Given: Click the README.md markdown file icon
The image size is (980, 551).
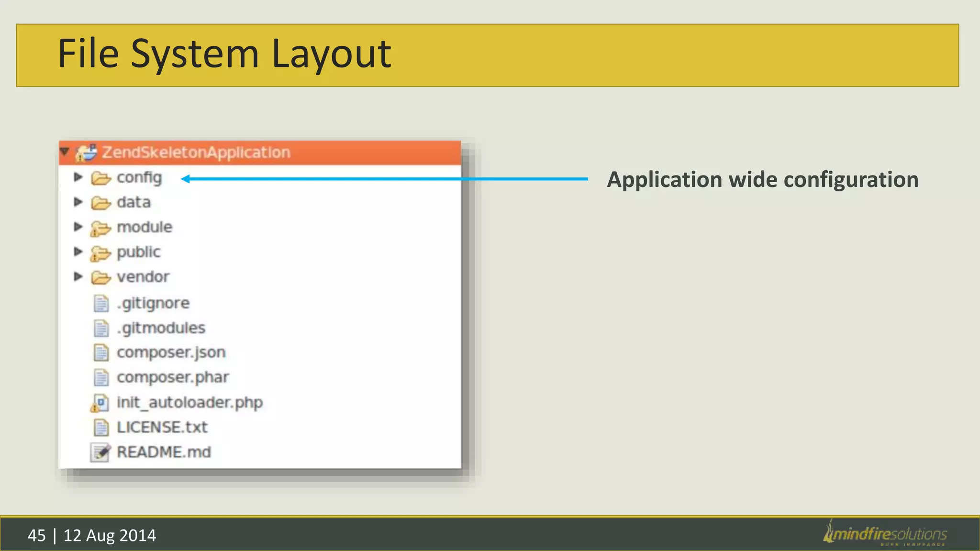Looking at the screenshot, I should (100, 452).
